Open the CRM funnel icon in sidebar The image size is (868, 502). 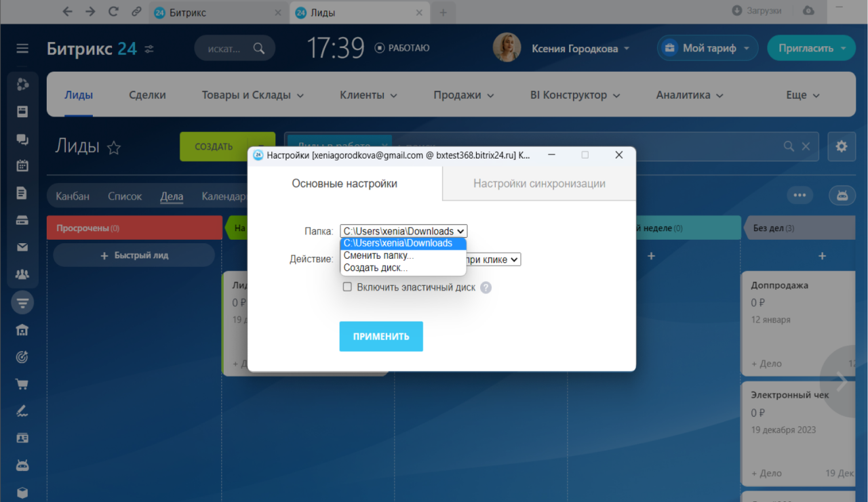(x=22, y=302)
